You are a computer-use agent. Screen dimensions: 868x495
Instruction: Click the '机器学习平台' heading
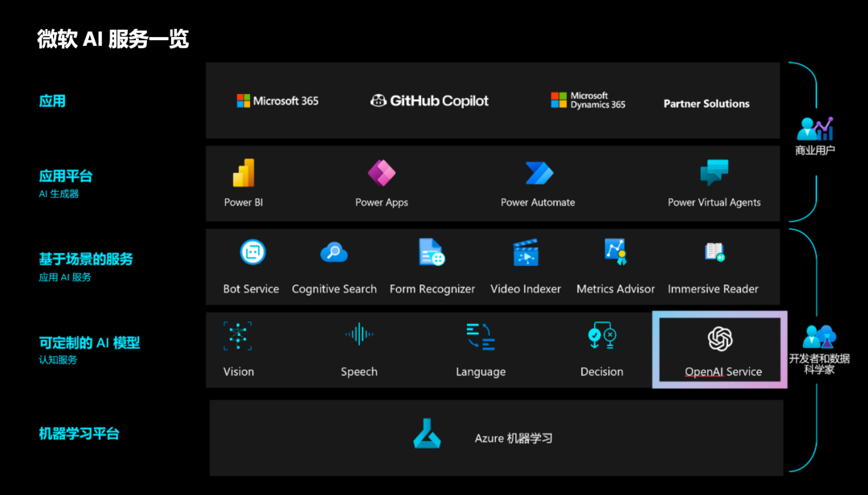pyautogui.click(x=79, y=434)
